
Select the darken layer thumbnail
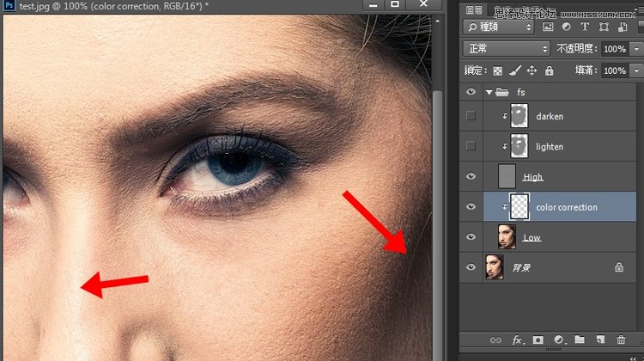519,116
